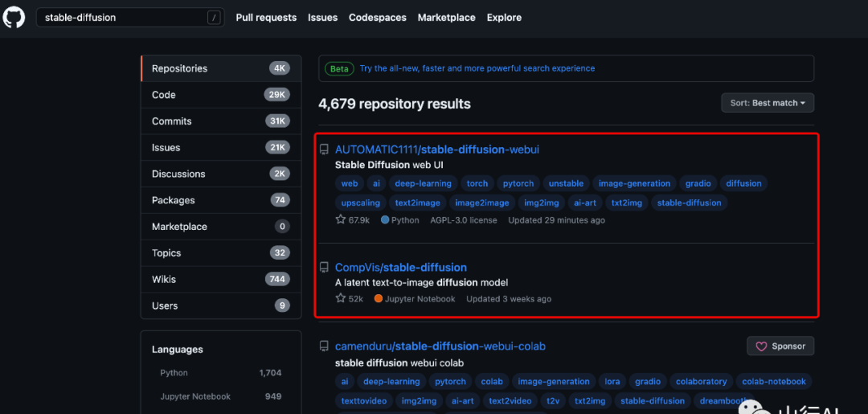Click the AGPL-3.0 license text
This screenshot has width=868, height=414.
point(464,219)
